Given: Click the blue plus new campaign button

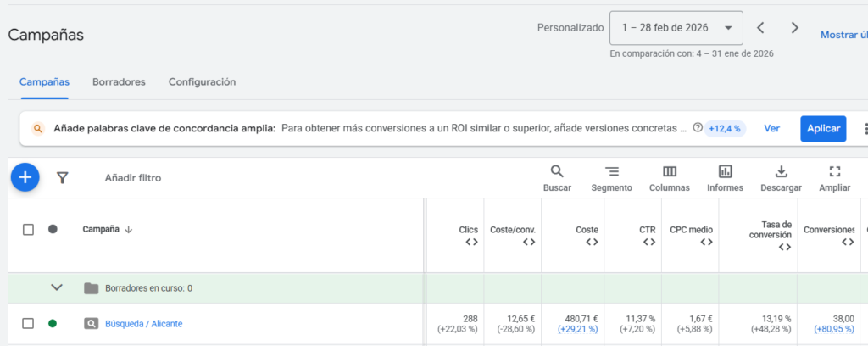Looking at the screenshot, I should tap(25, 177).
